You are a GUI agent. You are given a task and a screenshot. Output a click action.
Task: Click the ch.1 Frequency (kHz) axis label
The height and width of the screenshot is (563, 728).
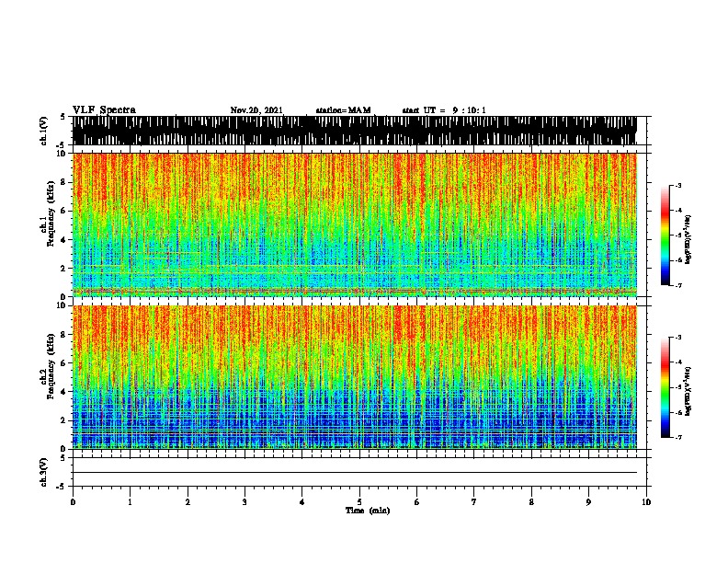(48, 213)
